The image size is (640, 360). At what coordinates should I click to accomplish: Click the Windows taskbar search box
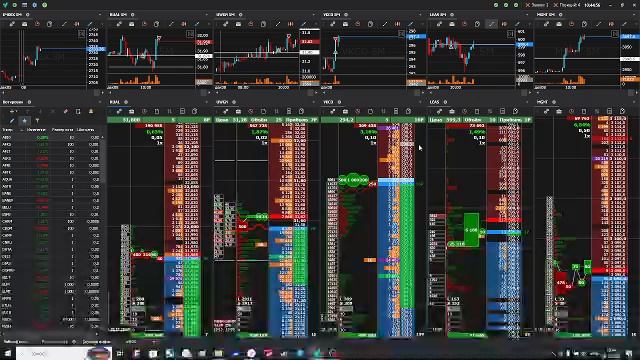[x=63, y=353]
